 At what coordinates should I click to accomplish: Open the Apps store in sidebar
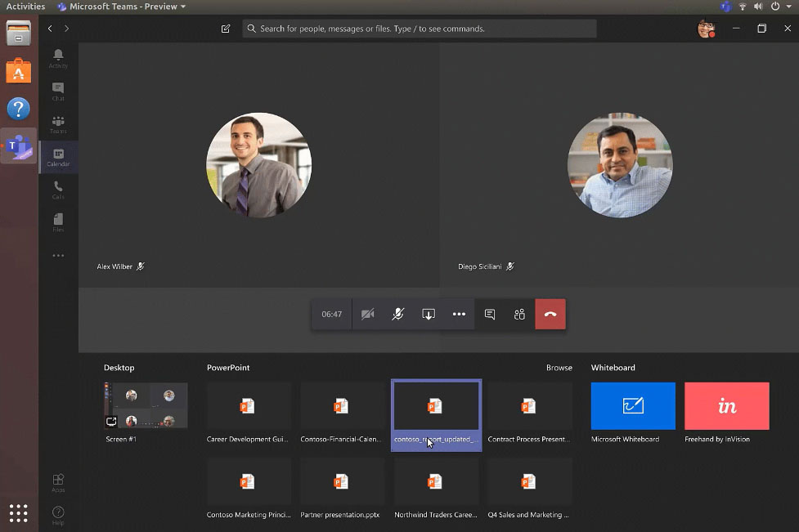pyautogui.click(x=58, y=483)
